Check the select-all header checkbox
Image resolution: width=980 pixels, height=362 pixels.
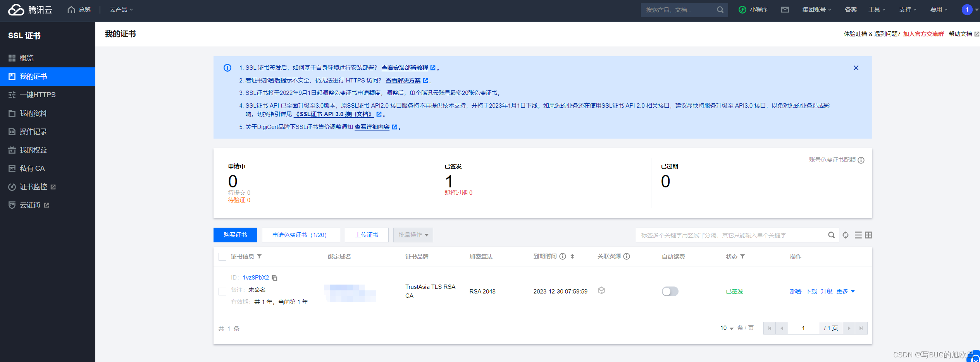(222, 257)
